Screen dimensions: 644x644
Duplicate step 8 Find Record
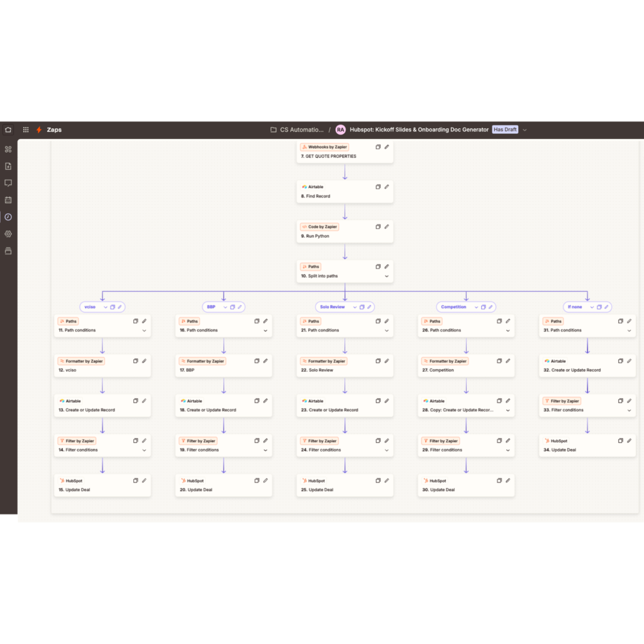378,186
